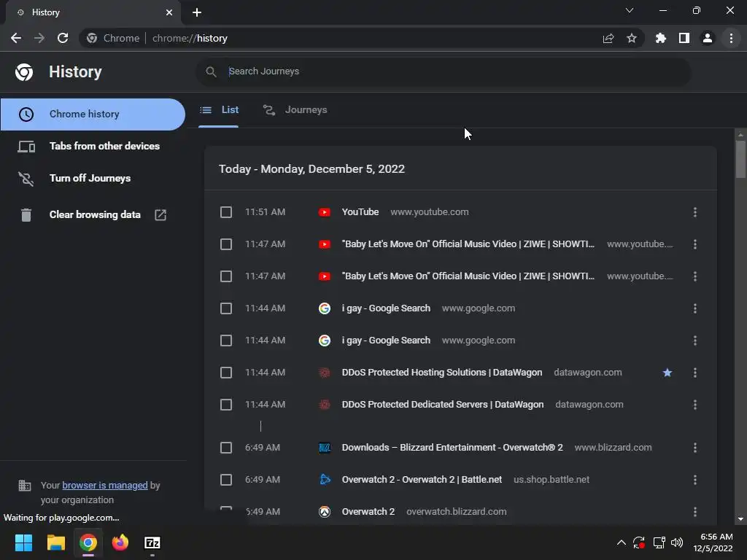The image size is (747, 560).
Task: Open Chrome's three-dot main menu
Action: coord(731,38)
